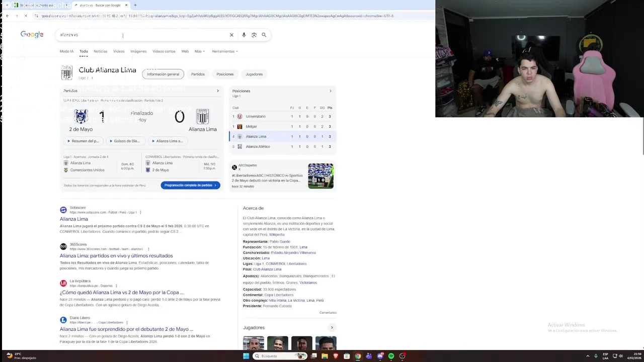Click the Melgar row in standings
The height and width of the screenshot is (362, 644).
[x=282, y=127]
